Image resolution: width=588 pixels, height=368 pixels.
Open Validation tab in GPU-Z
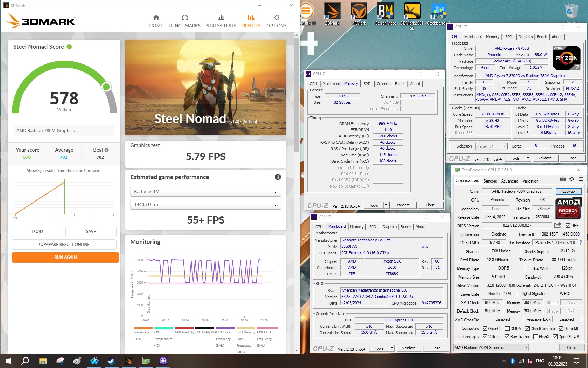pyautogui.click(x=530, y=181)
